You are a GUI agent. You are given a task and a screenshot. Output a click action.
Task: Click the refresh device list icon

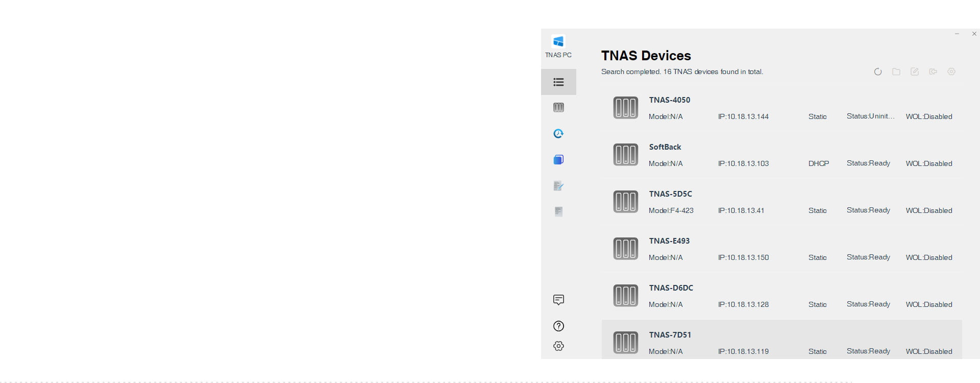[x=877, y=72]
